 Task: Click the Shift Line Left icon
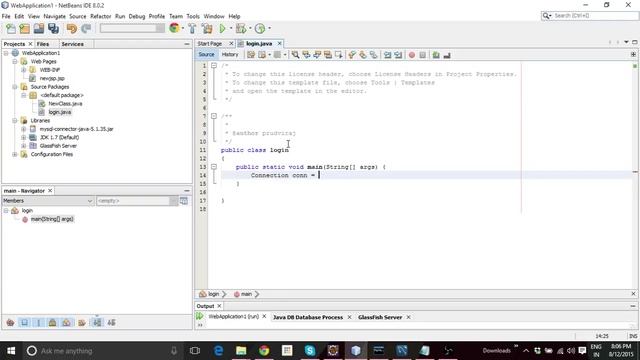(x=387, y=55)
